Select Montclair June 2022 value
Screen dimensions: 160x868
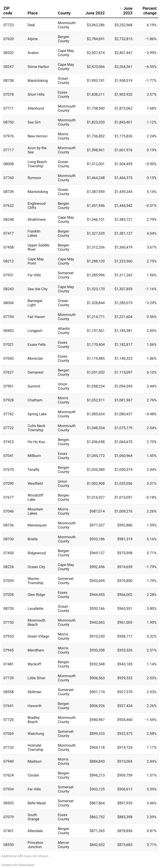[x=96, y=358]
